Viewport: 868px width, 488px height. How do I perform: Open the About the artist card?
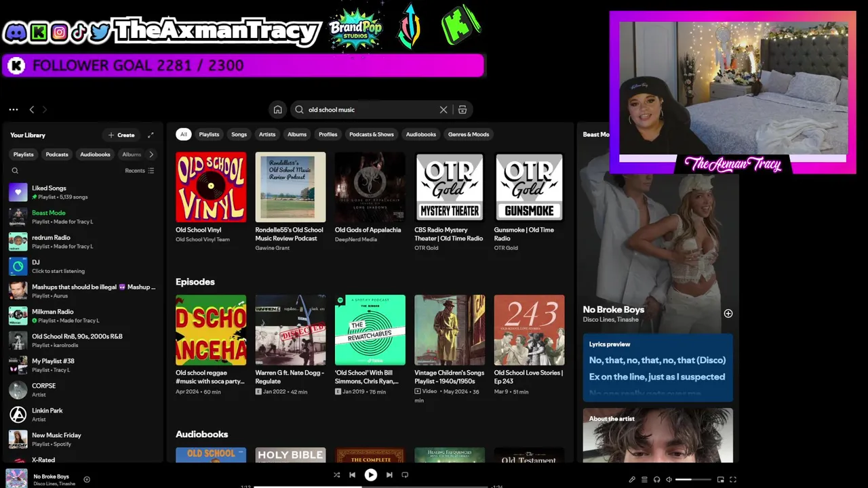click(658, 435)
